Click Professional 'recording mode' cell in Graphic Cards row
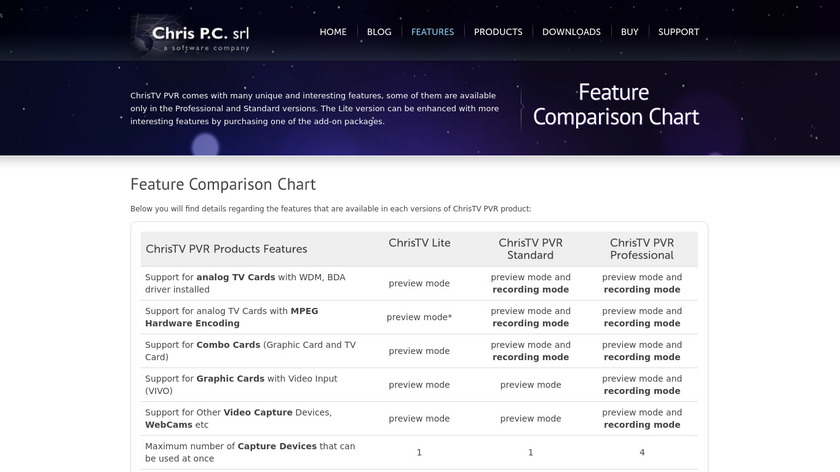Screen dimensions: 840x472 point(642,384)
